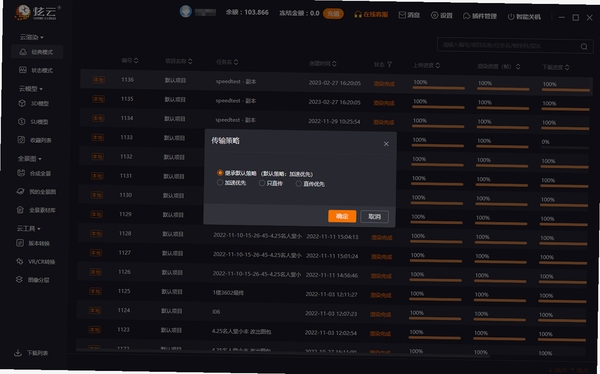The width and height of the screenshot is (600, 374).
Task: Select the 直传优先 radio option
Action: [298, 184]
